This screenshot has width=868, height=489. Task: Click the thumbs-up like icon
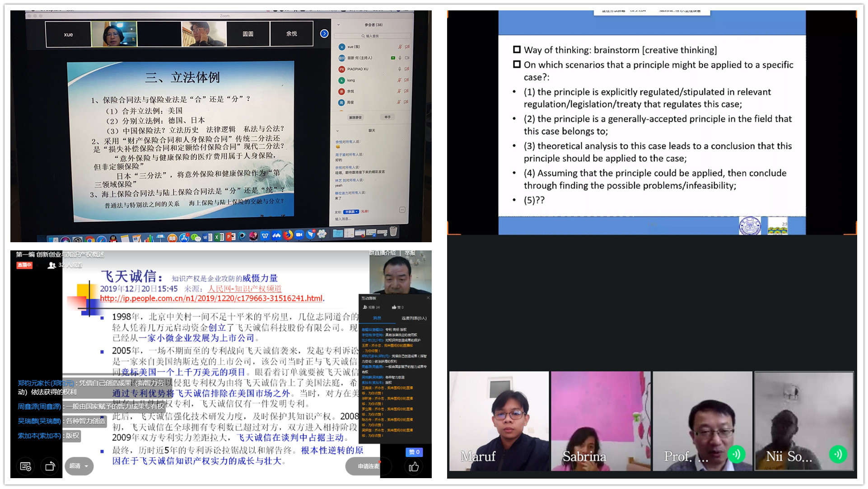pyautogui.click(x=413, y=467)
